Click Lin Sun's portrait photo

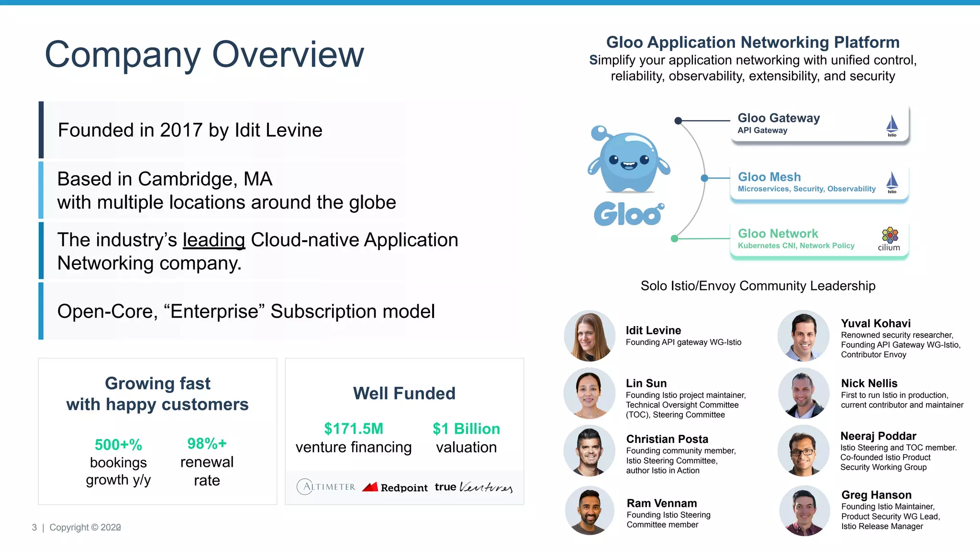(x=590, y=393)
